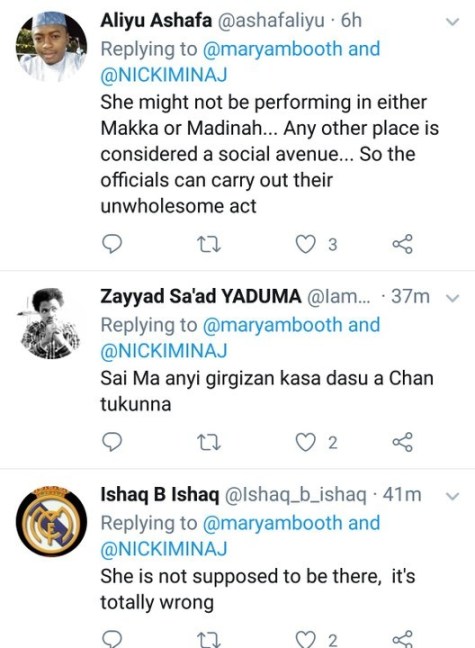Like Ishaq B Ishaq's tweet

coord(306,639)
